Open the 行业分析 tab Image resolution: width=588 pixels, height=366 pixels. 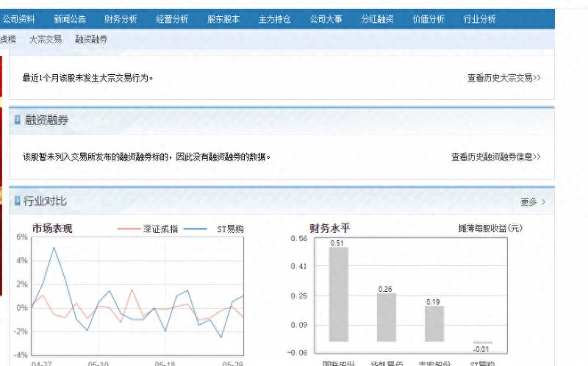tap(480, 19)
